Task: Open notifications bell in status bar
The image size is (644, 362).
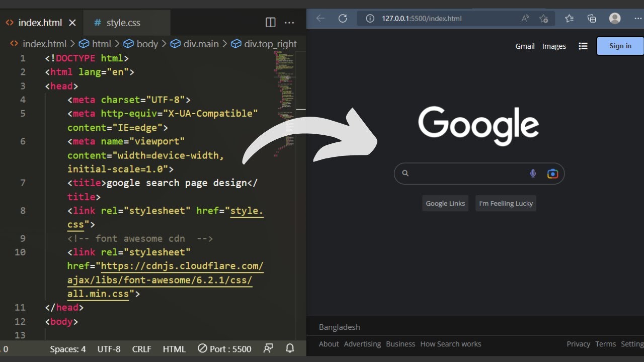Action: (x=290, y=348)
